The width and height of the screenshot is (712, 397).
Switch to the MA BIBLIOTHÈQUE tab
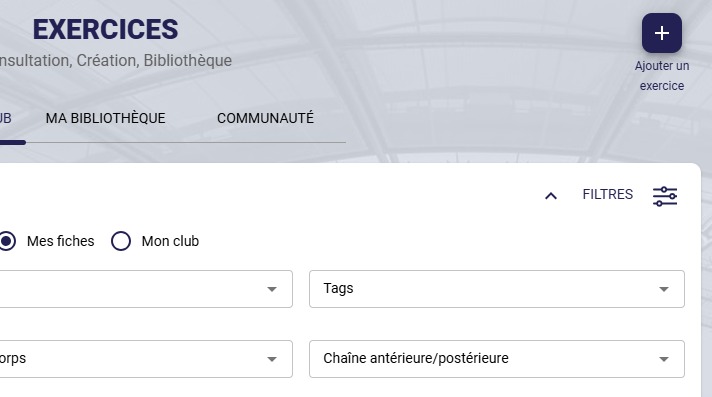click(x=105, y=118)
